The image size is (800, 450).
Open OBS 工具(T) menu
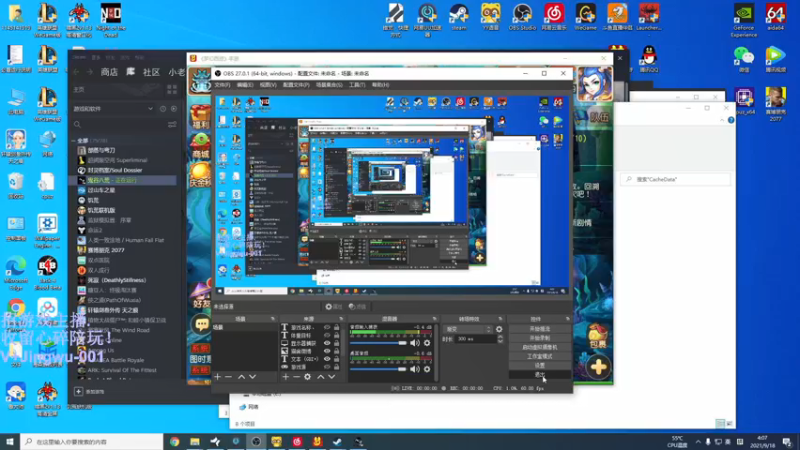tap(357, 85)
